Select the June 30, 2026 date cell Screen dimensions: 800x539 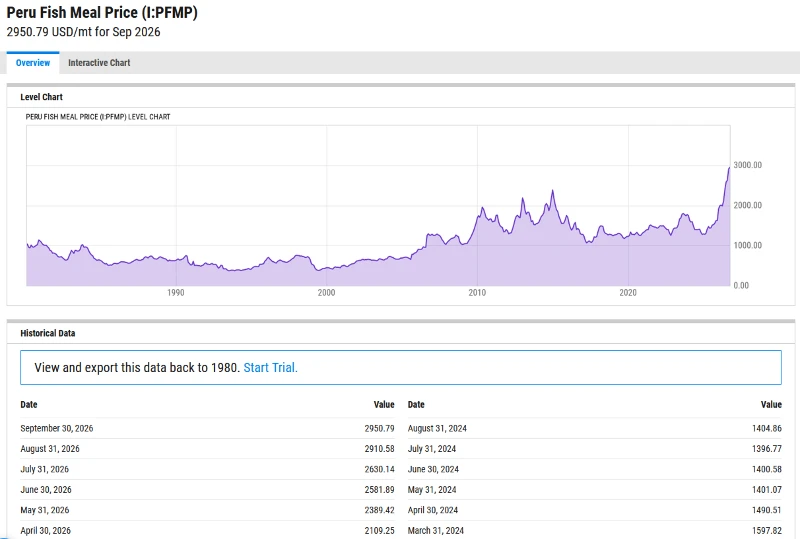[46, 489]
